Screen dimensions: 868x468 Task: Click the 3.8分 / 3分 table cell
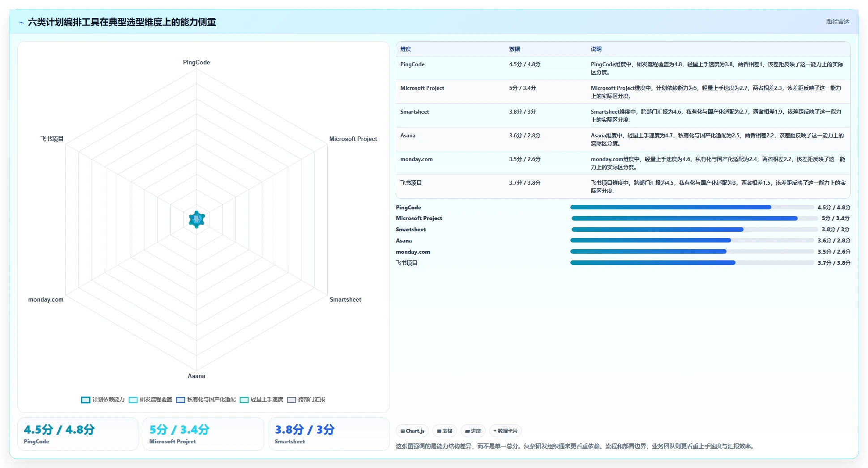[x=522, y=112]
